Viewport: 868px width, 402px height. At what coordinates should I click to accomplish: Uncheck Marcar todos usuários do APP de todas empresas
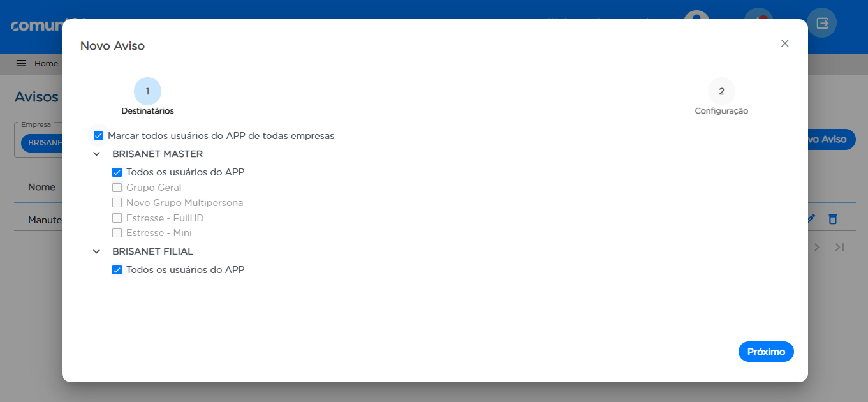click(98, 135)
